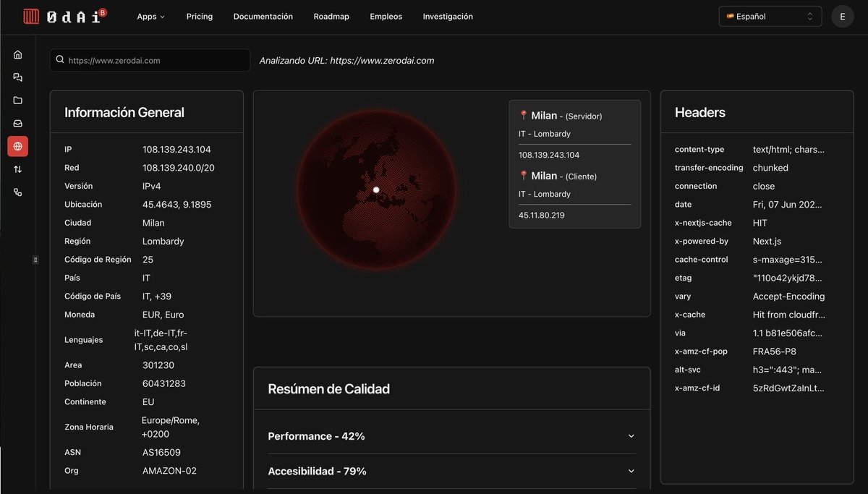Click the Area value 301230
Viewport: 868px width, 494px height.
(158, 365)
